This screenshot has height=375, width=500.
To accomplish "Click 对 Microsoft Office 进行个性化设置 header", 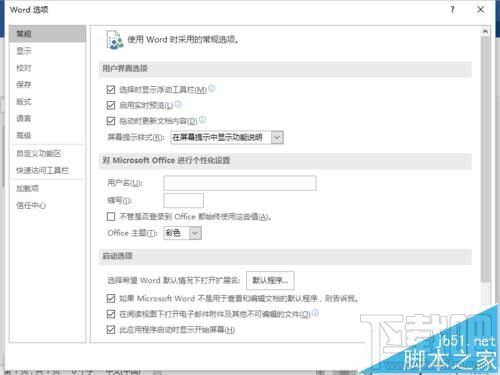I will pos(285,161).
